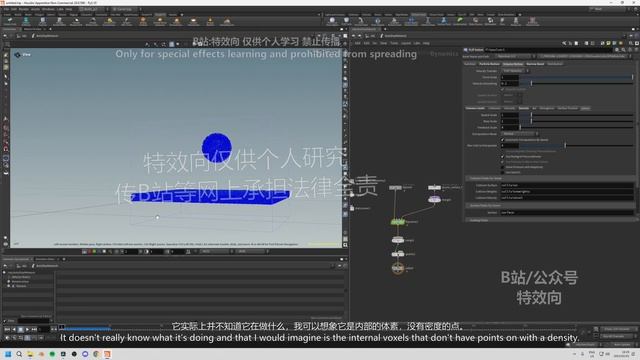Click the Velocity Smoothing slider handle
This screenshot has width=640, height=360.
point(531,83)
